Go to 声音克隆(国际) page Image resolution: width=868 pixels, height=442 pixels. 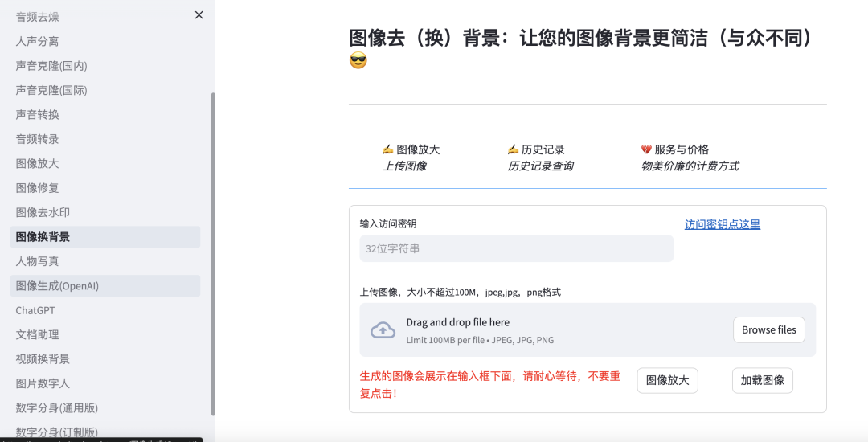click(51, 90)
